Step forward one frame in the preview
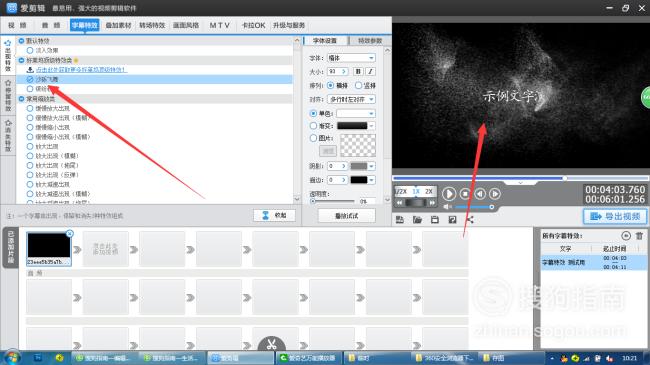 click(x=495, y=194)
